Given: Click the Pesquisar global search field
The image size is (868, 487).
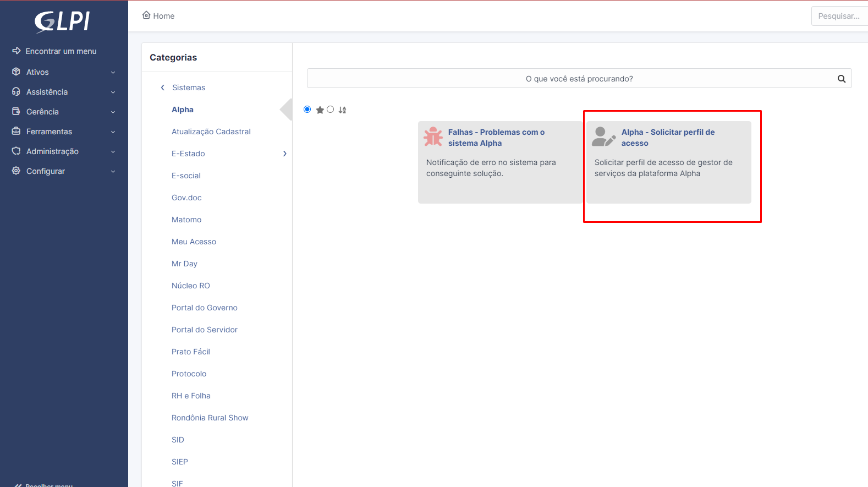Looking at the screenshot, I should (x=840, y=16).
